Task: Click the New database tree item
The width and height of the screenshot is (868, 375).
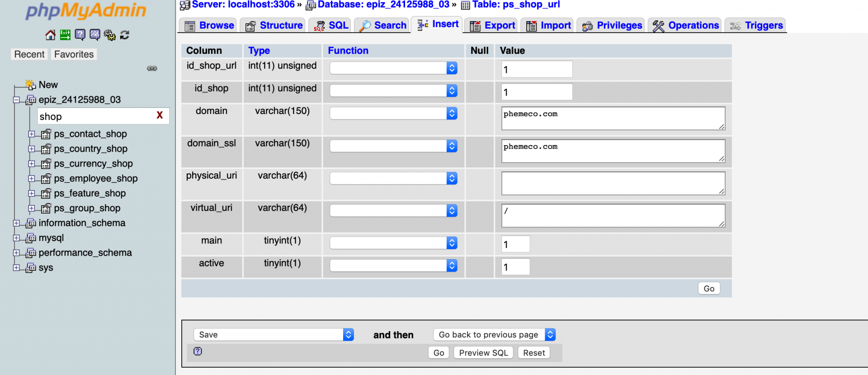Action: pos(48,85)
